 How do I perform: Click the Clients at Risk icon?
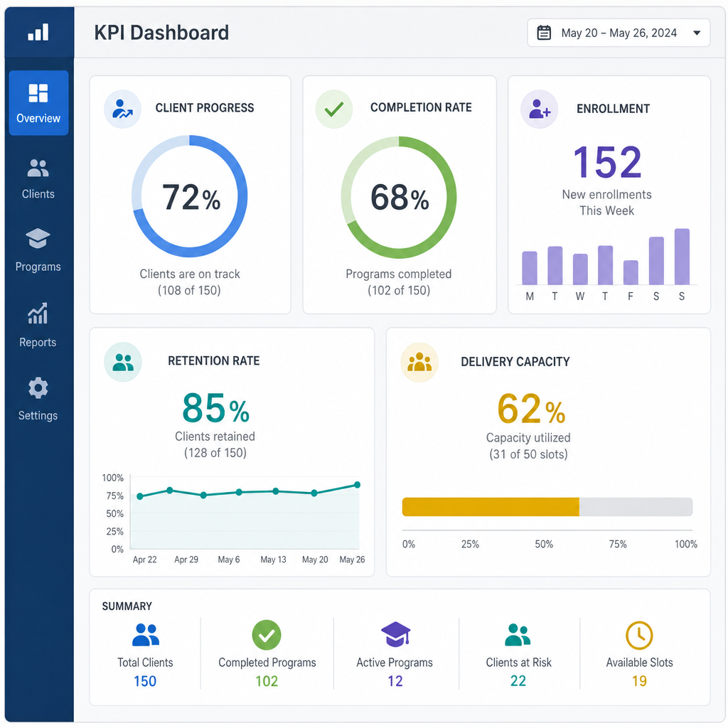(x=518, y=635)
